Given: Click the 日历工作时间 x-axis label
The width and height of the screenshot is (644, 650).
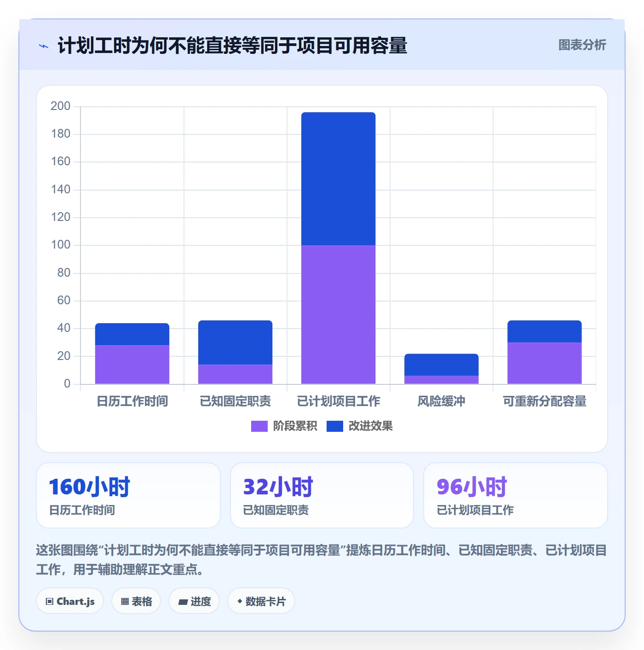Looking at the screenshot, I should 132,401.
